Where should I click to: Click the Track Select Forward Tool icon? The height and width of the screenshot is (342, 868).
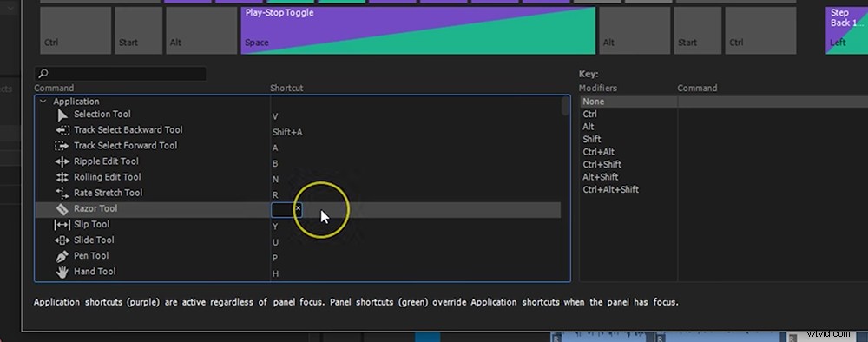click(x=62, y=146)
